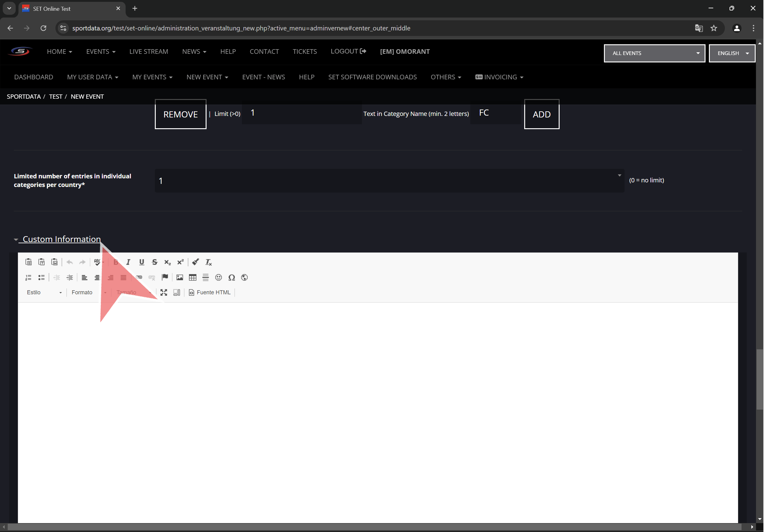Open the NEW EVENT menu
The width and height of the screenshot is (764, 532).
click(x=207, y=77)
